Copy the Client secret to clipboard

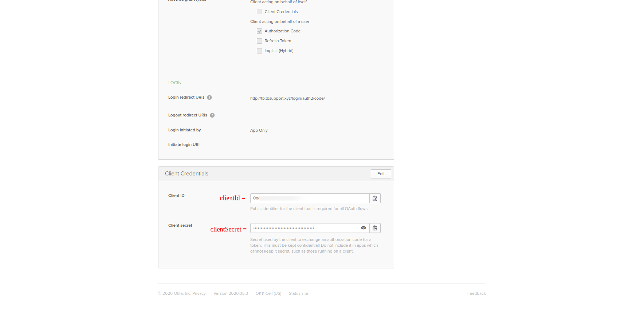click(x=375, y=228)
